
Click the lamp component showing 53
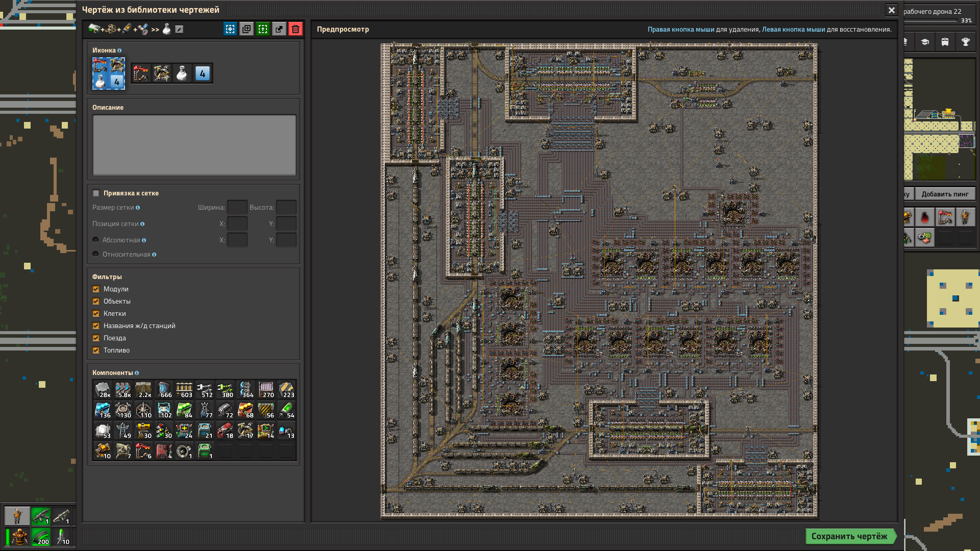pos(103,431)
